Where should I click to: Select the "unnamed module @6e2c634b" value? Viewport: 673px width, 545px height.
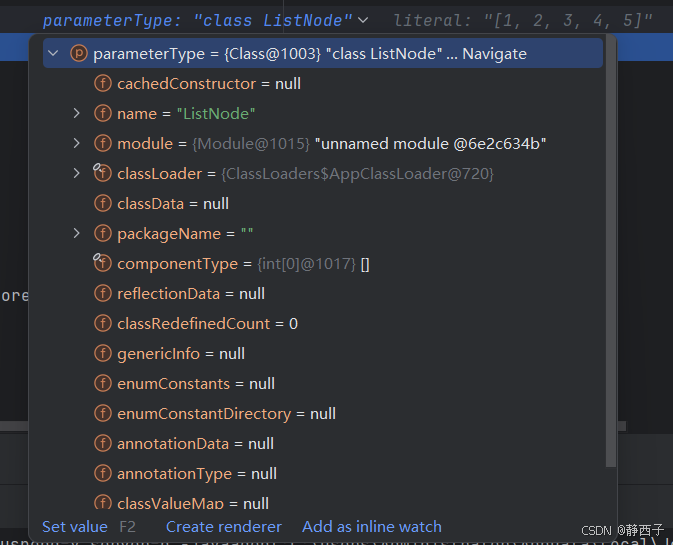[430, 144]
